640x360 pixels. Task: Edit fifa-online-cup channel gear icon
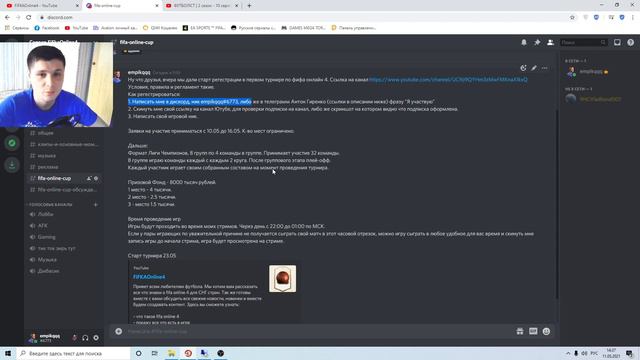click(x=96, y=178)
